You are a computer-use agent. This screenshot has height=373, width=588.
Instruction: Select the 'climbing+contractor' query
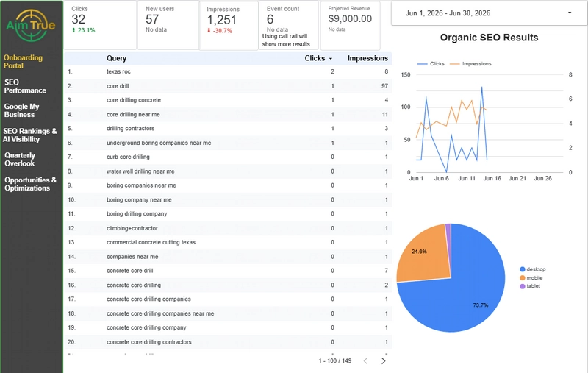point(132,228)
